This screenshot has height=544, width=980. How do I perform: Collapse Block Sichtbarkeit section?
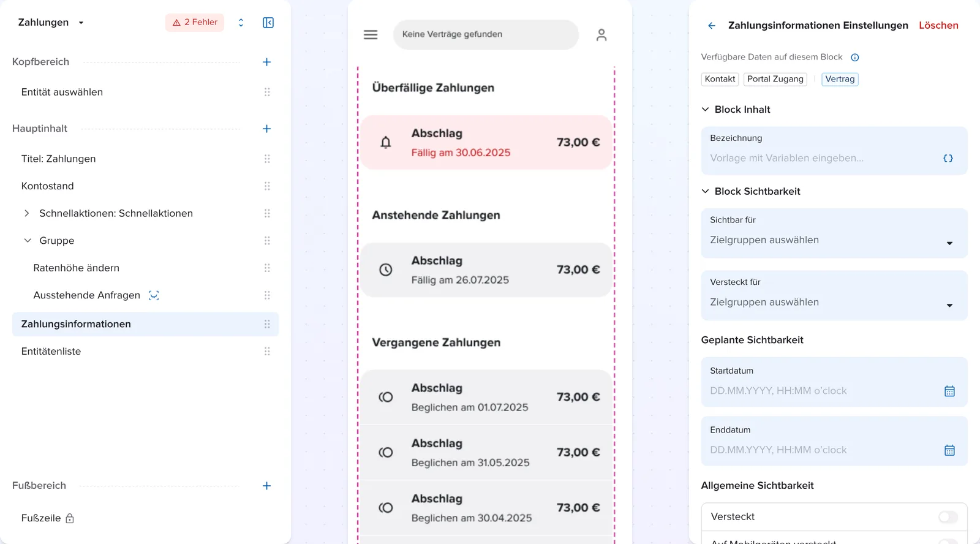705,192
